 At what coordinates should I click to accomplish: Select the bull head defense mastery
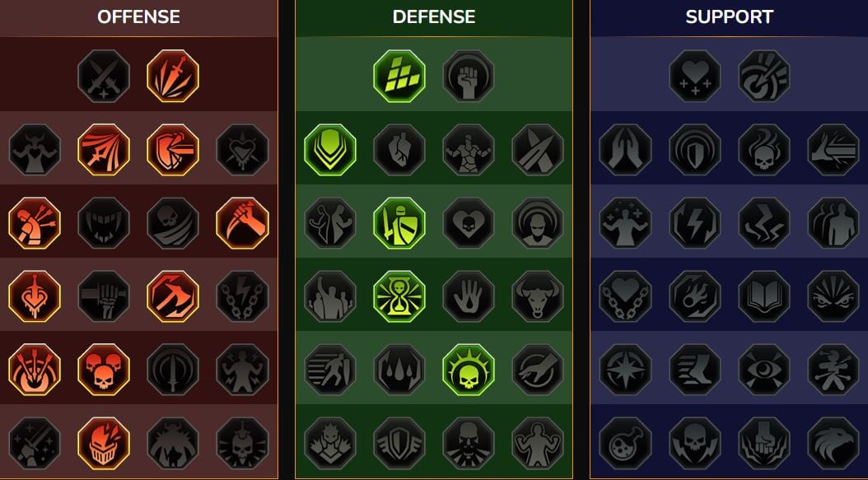point(538,296)
